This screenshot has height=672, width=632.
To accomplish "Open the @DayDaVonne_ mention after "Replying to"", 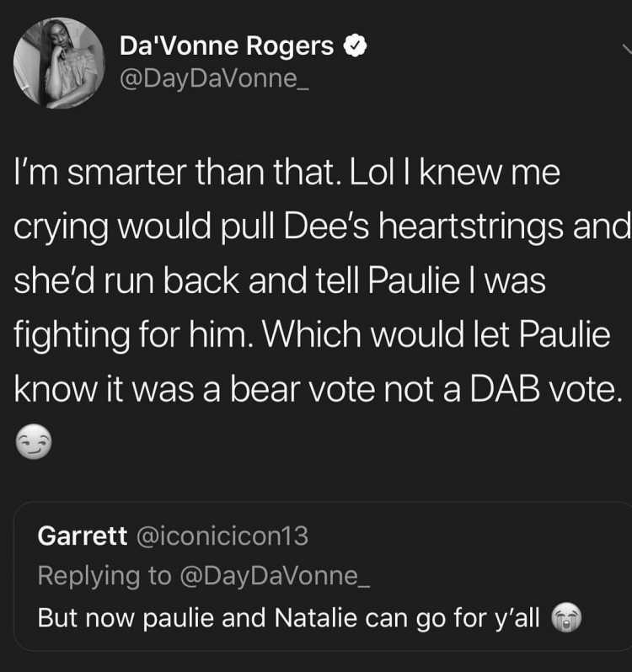I will [275, 575].
